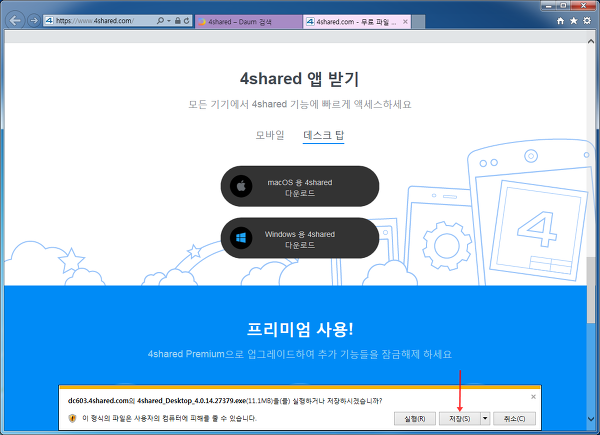Viewport: 600px width, 435px height.
Task: Click the security lock icon in the address bar
Action: coord(178,21)
